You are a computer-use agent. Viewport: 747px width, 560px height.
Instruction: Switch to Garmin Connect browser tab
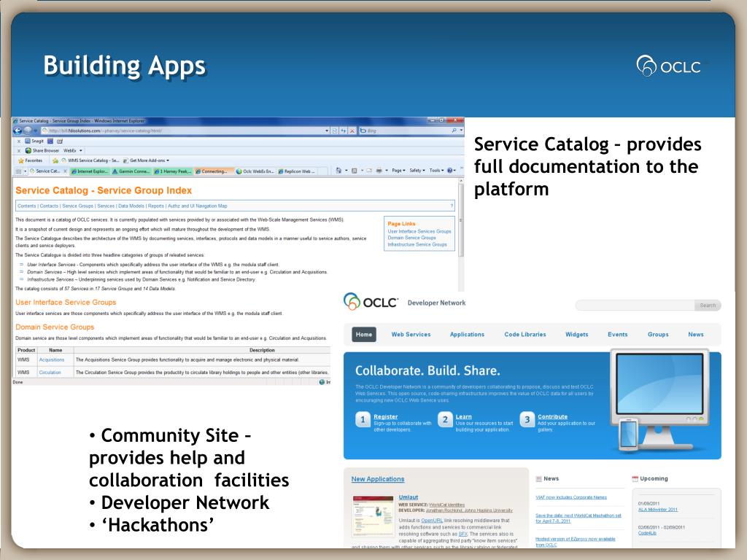[x=131, y=171]
